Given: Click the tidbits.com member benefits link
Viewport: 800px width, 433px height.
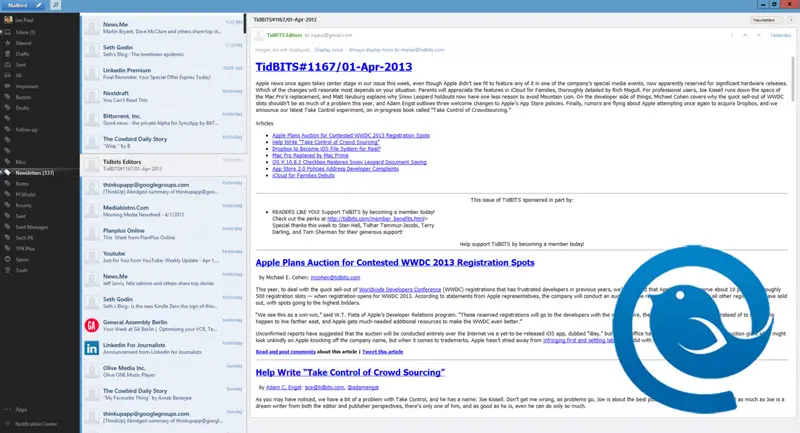Looking at the screenshot, I should tap(376, 219).
